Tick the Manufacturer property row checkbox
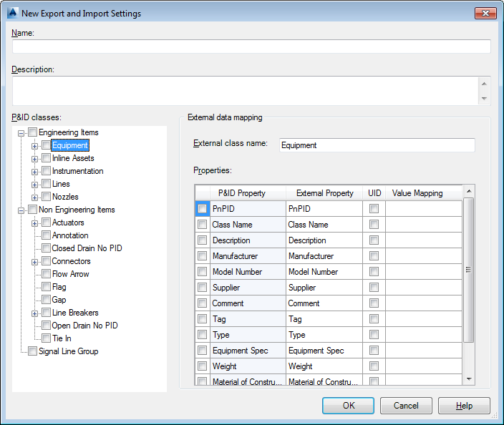This screenshot has height=425, width=504. pyautogui.click(x=202, y=256)
